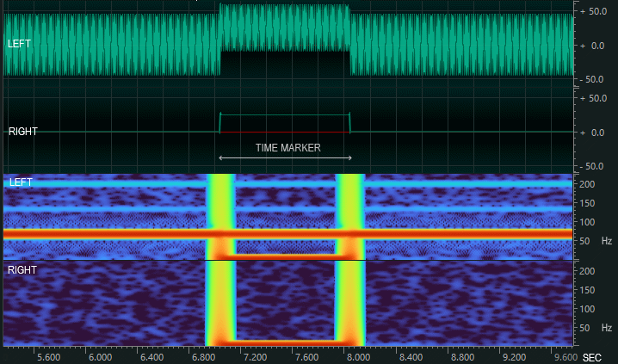The height and width of the screenshot is (364, 618).
Task: Select the 7.200 second tick on the time ruler
Action: click(256, 356)
